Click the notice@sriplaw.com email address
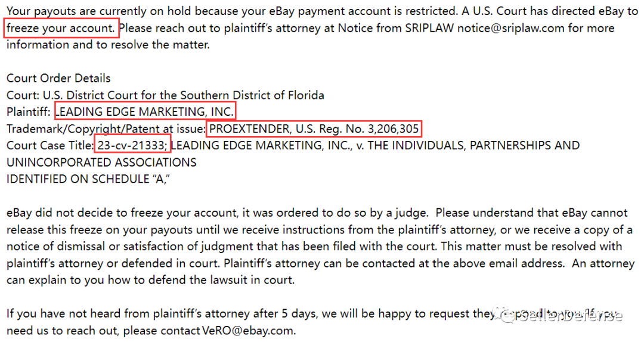Viewport: 644px width, 342px height. [x=511, y=28]
